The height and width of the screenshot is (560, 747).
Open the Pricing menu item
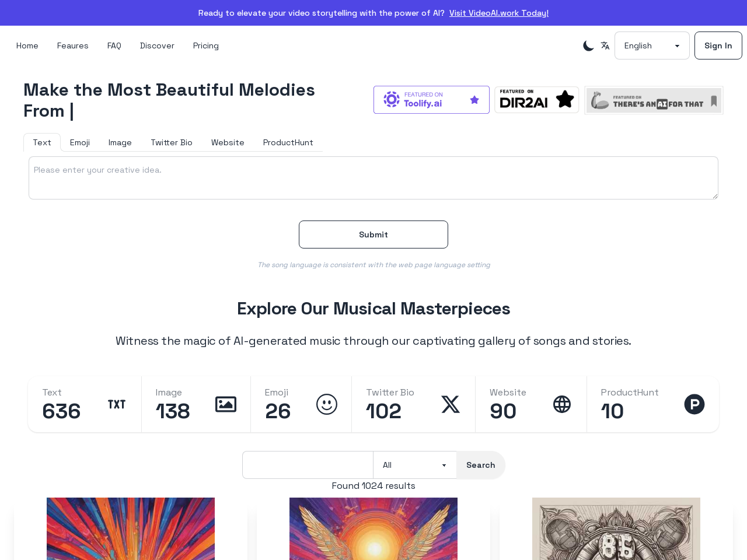tap(206, 45)
